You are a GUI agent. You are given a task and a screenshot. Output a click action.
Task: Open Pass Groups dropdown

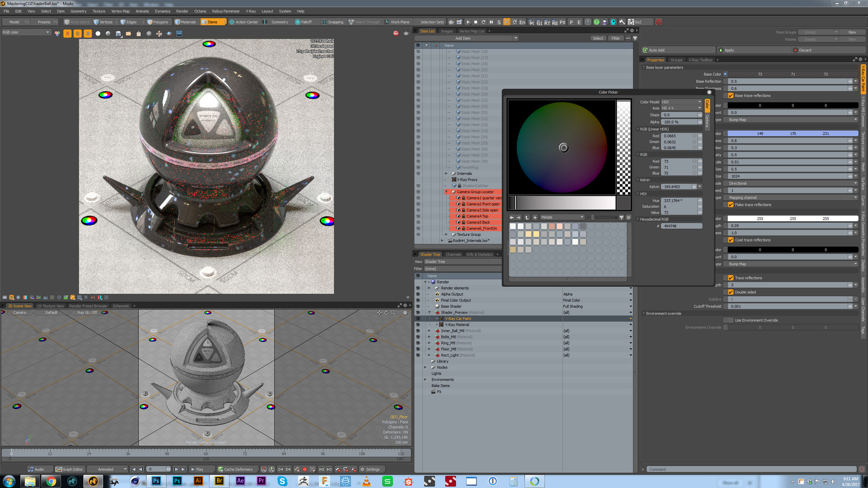(x=818, y=32)
